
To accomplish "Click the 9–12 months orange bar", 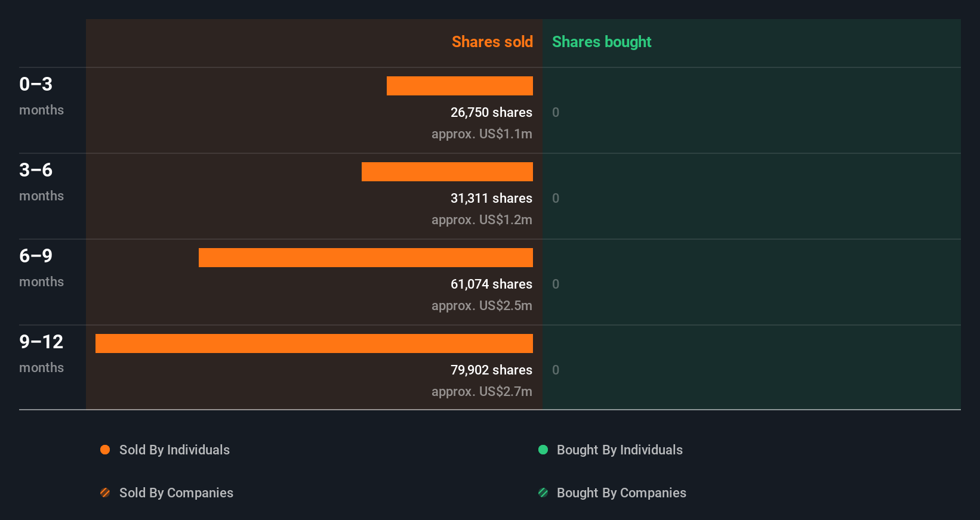I will click(x=314, y=343).
